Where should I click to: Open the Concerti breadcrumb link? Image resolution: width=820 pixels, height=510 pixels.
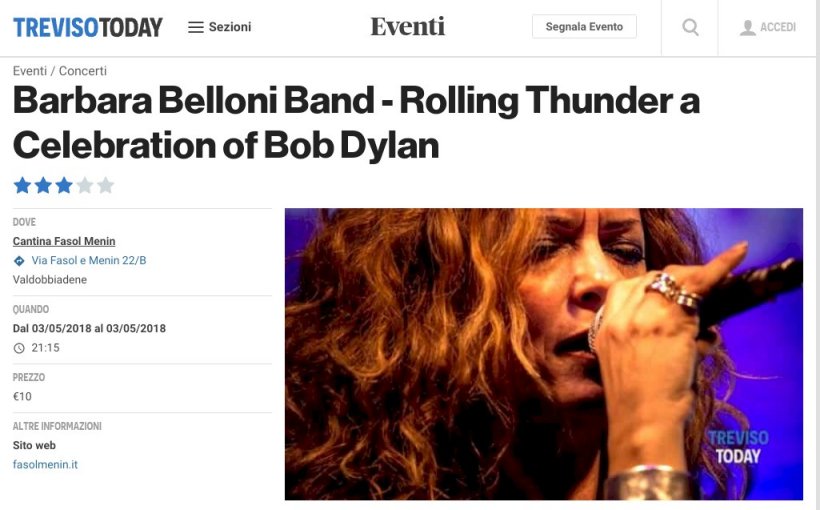click(83, 71)
